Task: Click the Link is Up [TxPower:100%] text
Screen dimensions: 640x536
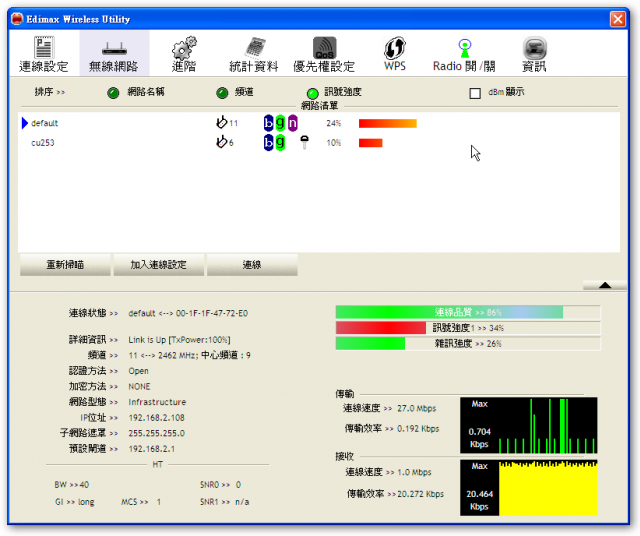Action: tap(179, 340)
